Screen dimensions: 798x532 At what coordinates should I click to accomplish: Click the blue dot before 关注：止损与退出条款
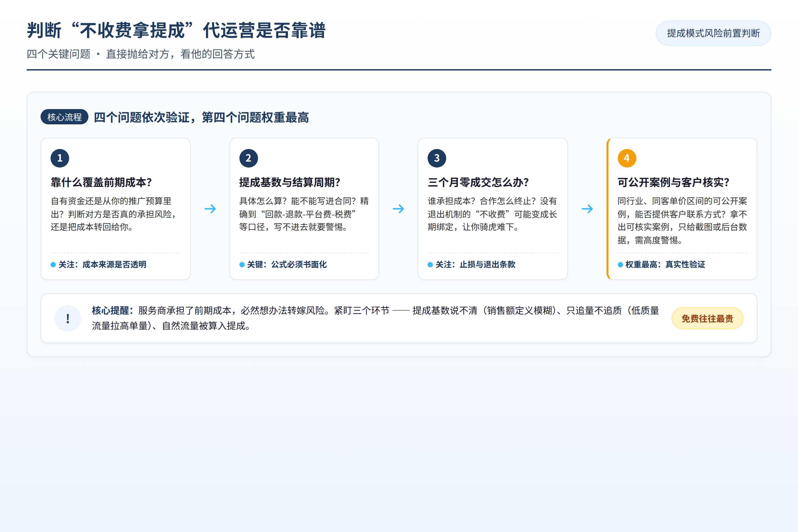click(x=430, y=265)
